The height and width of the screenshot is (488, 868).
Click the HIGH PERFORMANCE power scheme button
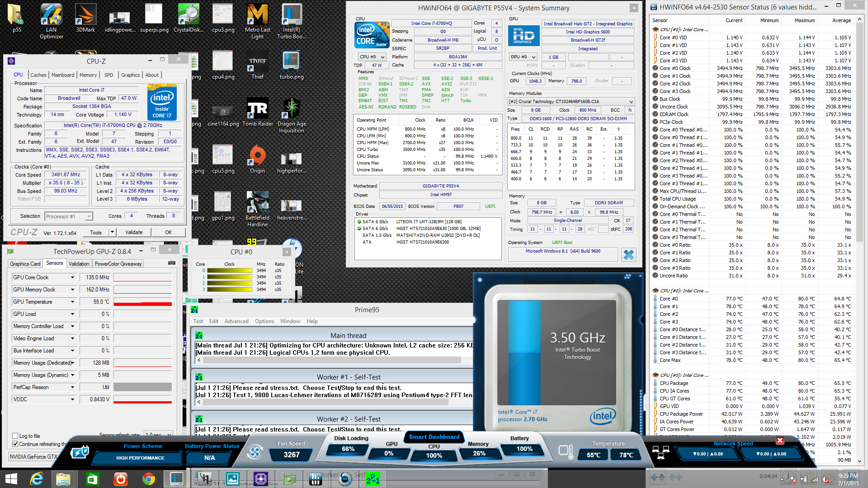pos(140,458)
